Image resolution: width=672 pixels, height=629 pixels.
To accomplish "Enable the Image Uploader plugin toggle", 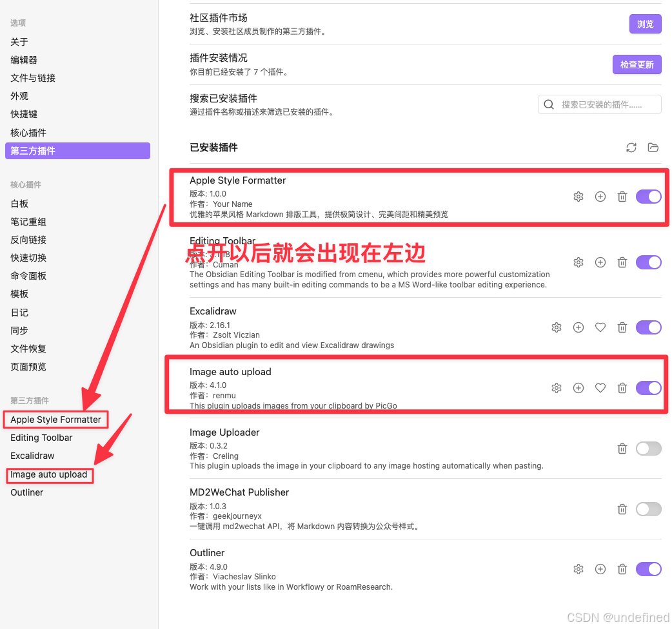I will click(x=648, y=449).
